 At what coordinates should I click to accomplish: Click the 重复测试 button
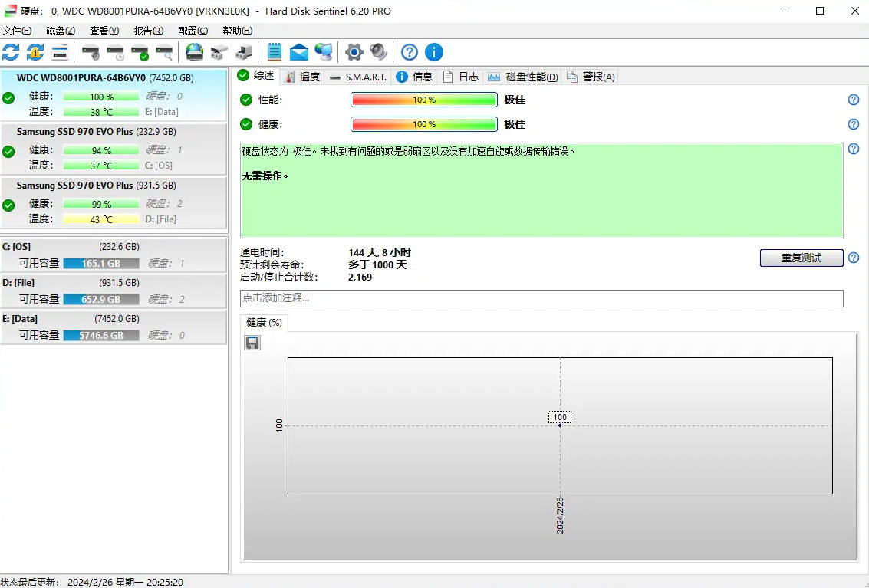tap(802, 258)
